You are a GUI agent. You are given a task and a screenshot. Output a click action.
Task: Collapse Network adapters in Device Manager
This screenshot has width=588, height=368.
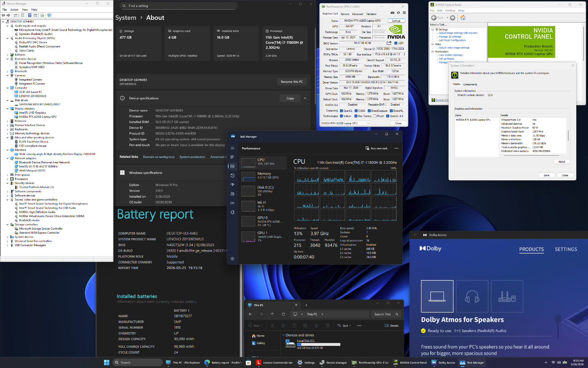click(x=7, y=158)
